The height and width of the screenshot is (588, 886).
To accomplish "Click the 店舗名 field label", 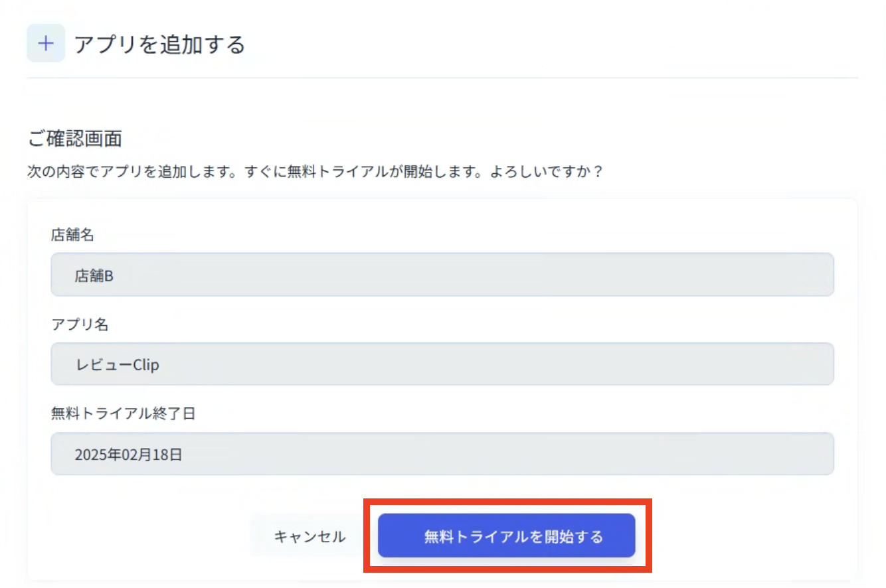I will point(72,234).
